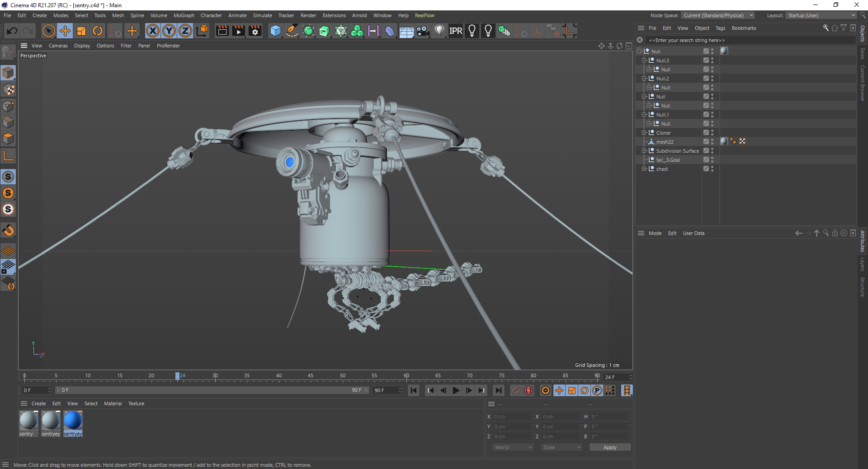This screenshot has height=469, width=868.
Task: Click timeline frame 60 marker
Action: (x=406, y=376)
